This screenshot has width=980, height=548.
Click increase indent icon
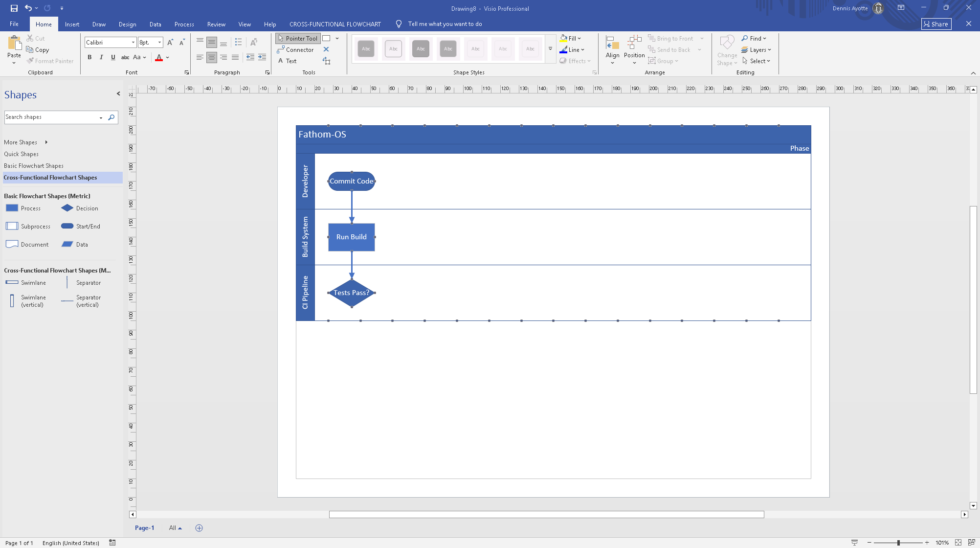coord(262,57)
